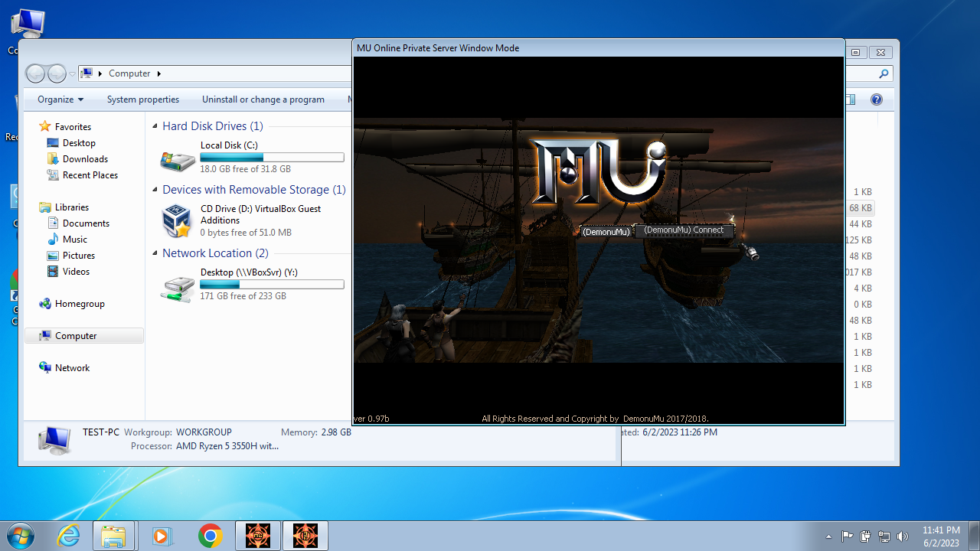Open the taskbar clock showing 11:41 PM
980x551 pixels.
pos(941,536)
